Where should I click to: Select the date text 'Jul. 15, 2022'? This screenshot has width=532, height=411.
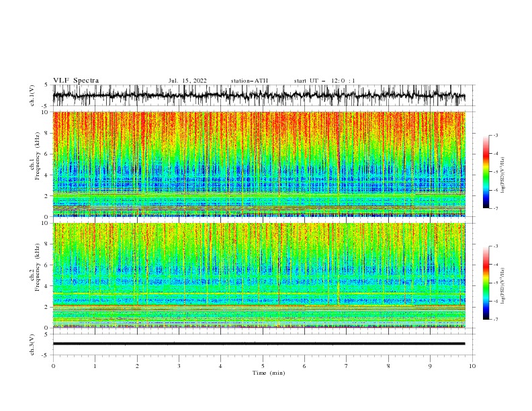[187, 81]
